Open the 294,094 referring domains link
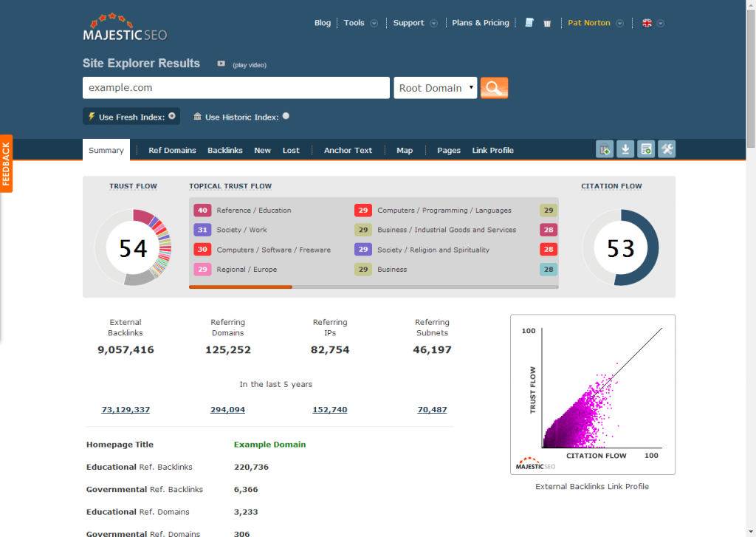The height and width of the screenshot is (537, 756). click(x=227, y=410)
